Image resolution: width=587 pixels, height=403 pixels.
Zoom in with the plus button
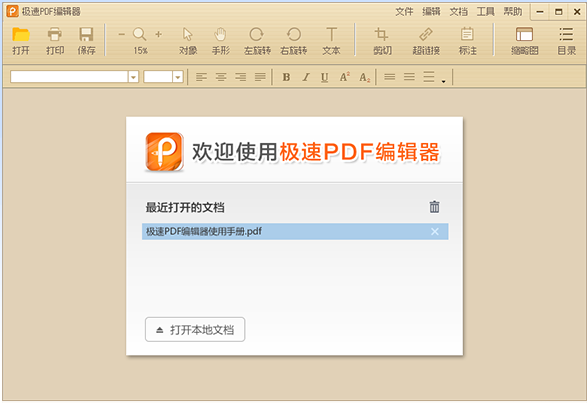159,34
